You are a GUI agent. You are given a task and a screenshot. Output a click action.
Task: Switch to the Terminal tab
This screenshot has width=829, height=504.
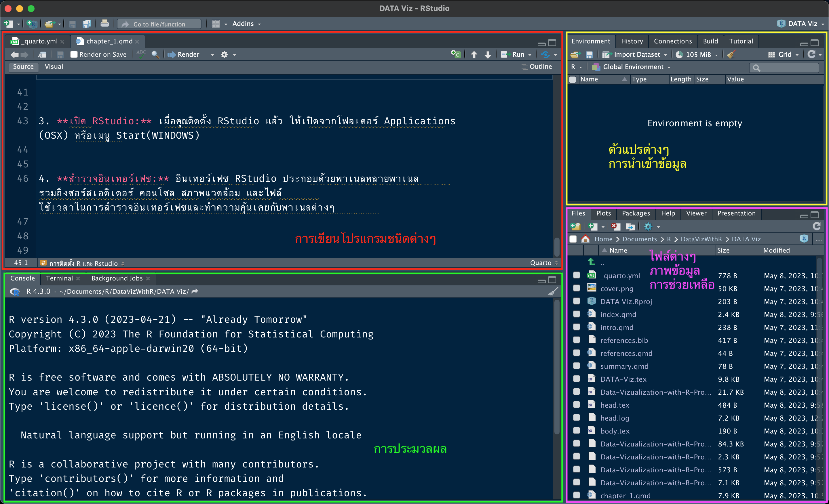tap(59, 278)
